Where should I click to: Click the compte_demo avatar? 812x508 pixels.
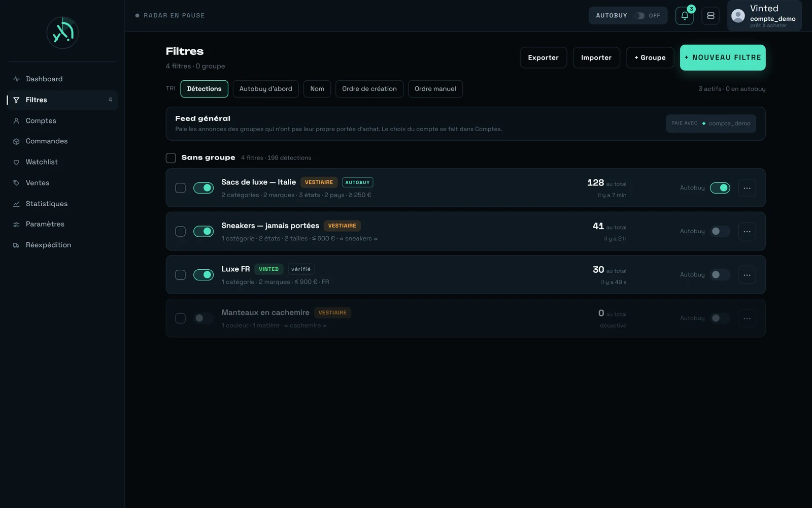click(x=738, y=16)
